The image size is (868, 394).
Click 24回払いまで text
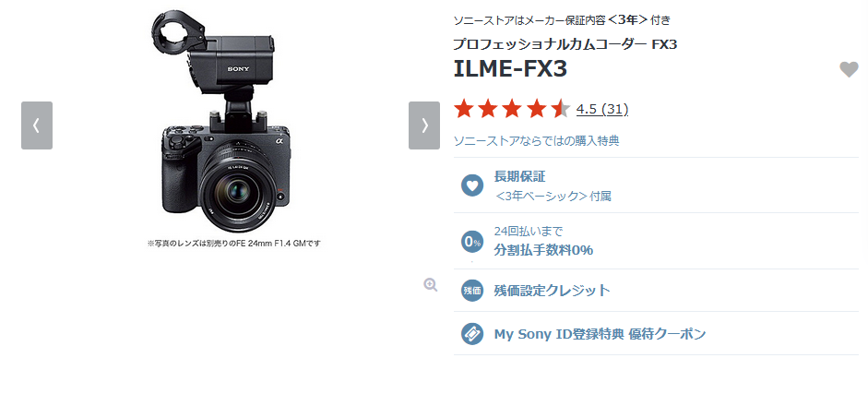[529, 232]
